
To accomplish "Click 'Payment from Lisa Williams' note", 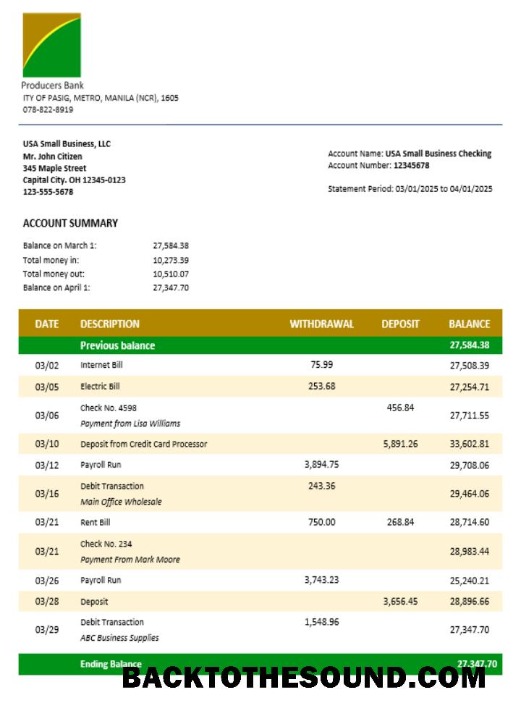I will click(130, 424).
